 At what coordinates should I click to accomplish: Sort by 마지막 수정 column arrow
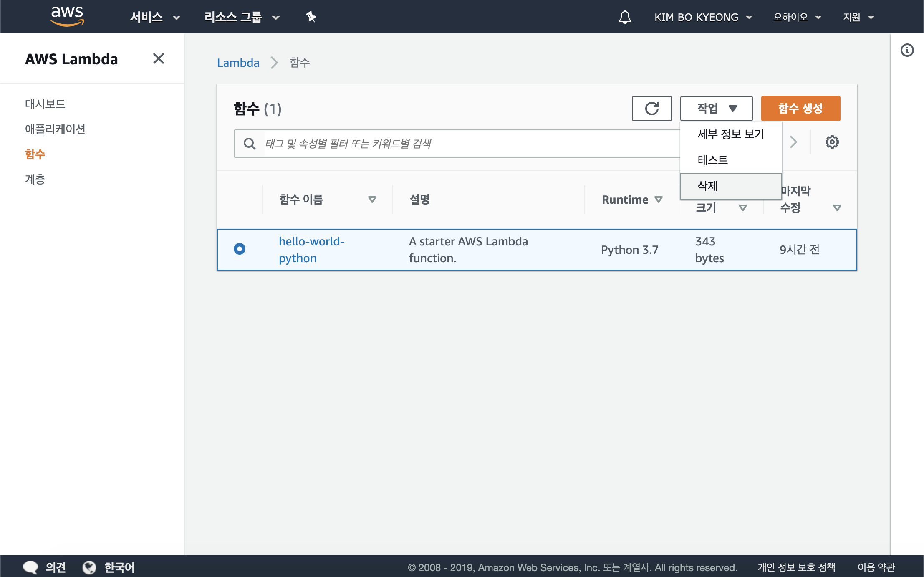[x=837, y=208]
